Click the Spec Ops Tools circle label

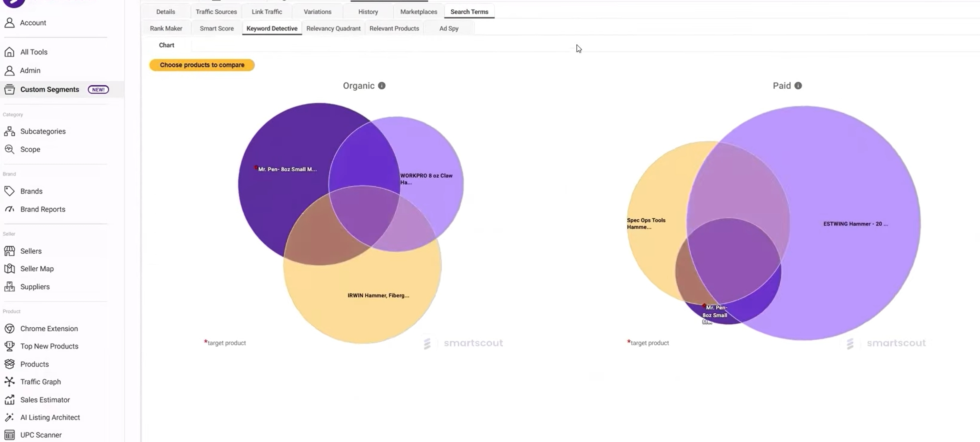pyautogui.click(x=646, y=223)
